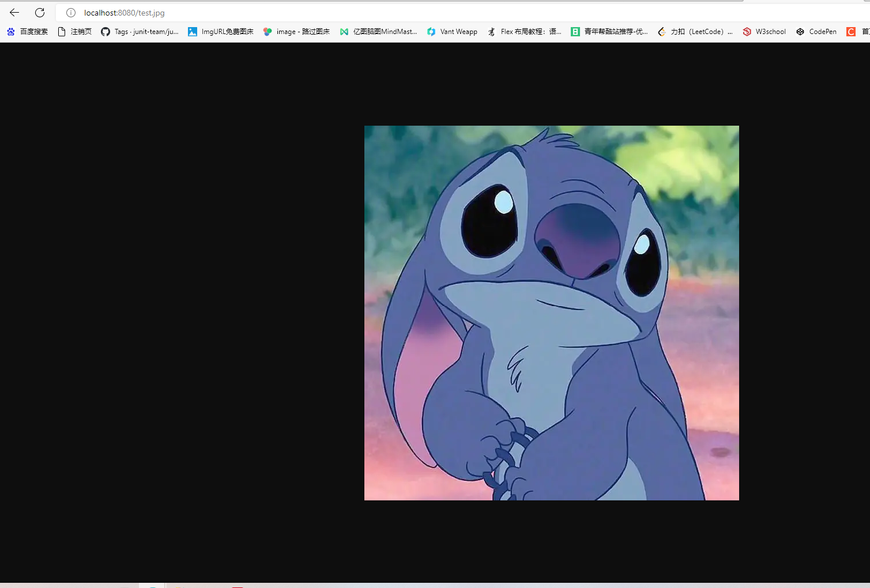Viewport: 870px width, 588px height.
Task: Open the image - 路过图床 bookmark
Action: [x=296, y=32]
